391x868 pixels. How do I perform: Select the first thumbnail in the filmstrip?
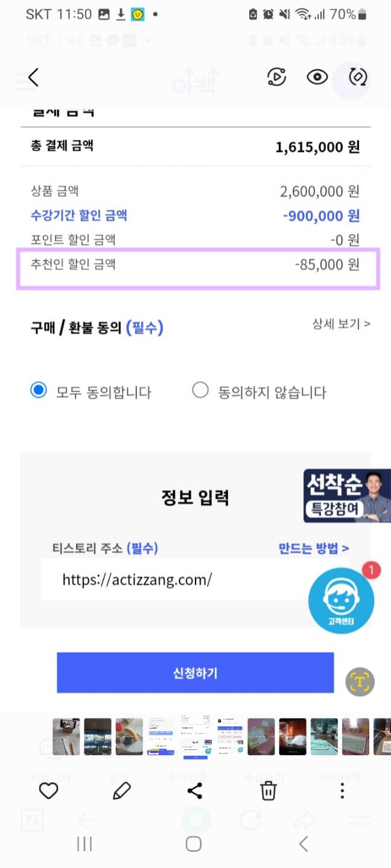click(66, 737)
